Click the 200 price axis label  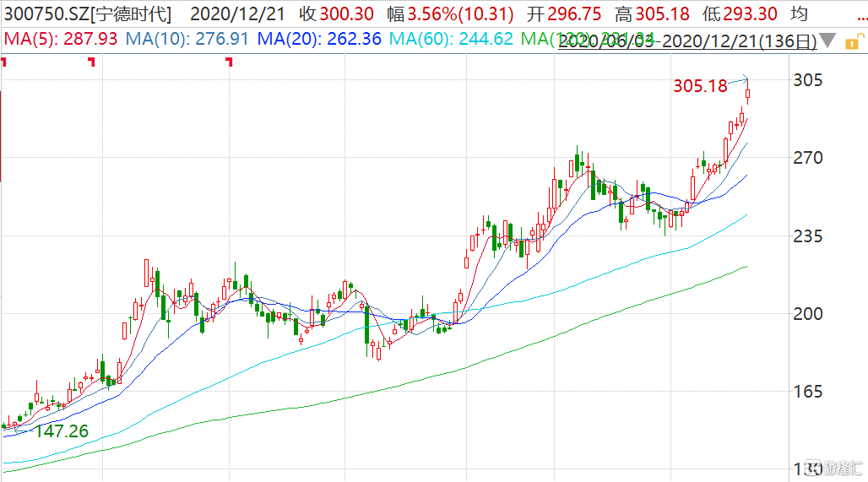point(808,313)
